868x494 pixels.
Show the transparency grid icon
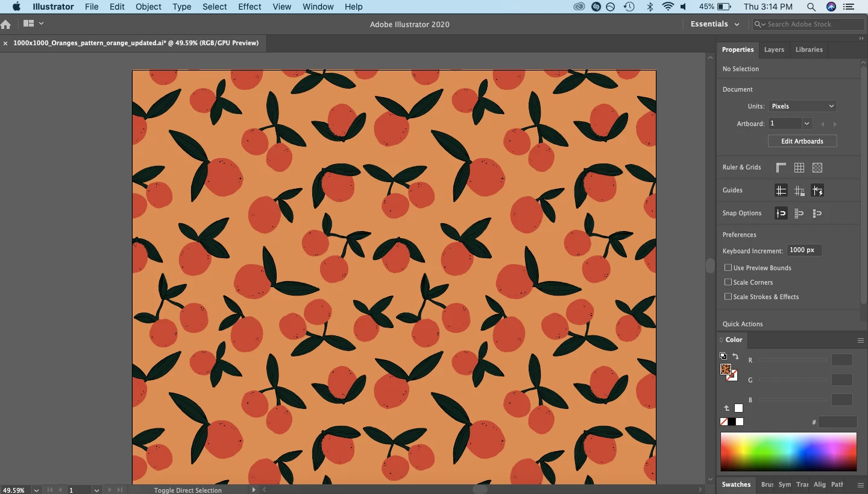(x=817, y=168)
